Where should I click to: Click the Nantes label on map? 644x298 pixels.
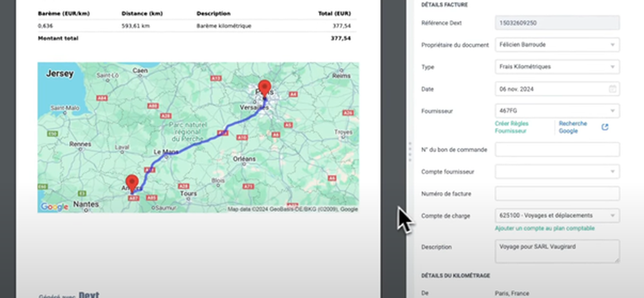tap(86, 204)
